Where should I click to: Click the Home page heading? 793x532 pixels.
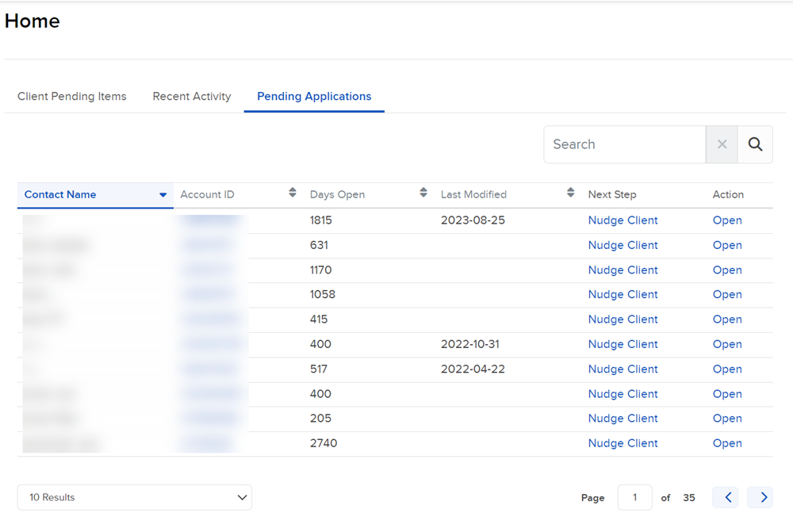33,21
